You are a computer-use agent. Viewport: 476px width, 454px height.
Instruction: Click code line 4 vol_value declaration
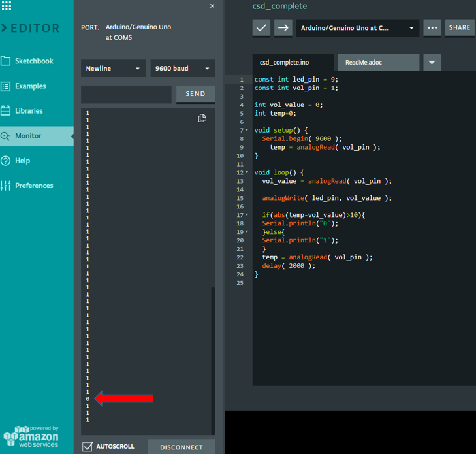(x=289, y=105)
